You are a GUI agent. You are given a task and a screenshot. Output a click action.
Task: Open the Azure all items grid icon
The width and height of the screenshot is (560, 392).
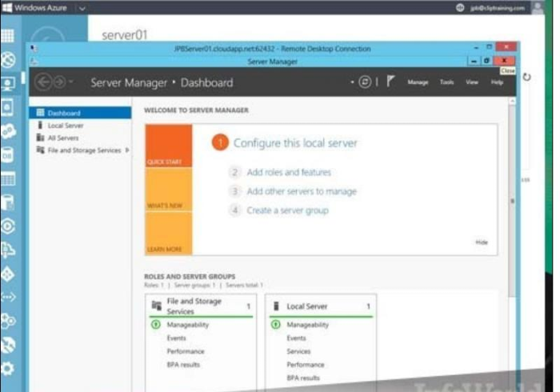click(x=7, y=36)
